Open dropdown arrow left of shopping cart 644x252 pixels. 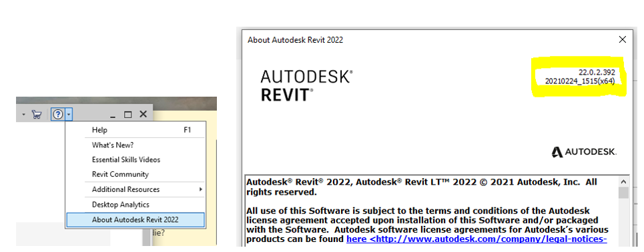[x=23, y=115]
